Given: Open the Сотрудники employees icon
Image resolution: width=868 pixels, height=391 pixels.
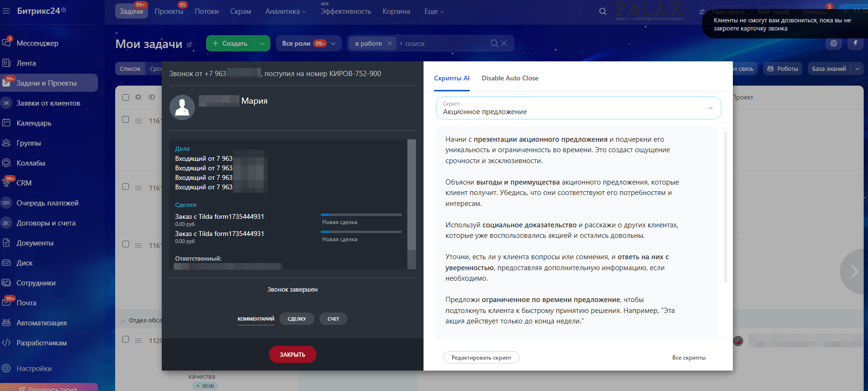Looking at the screenshot, I should tap(7, 283).
